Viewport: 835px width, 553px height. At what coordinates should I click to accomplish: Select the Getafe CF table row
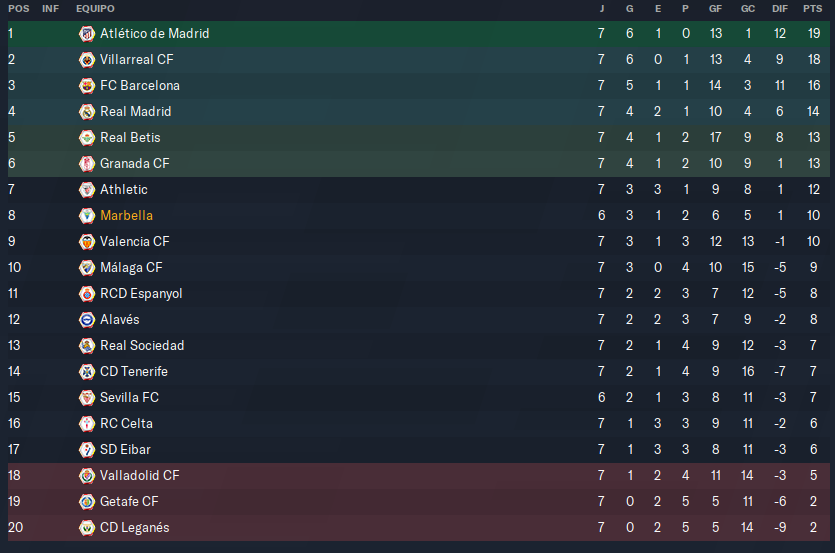pos(419,502)
